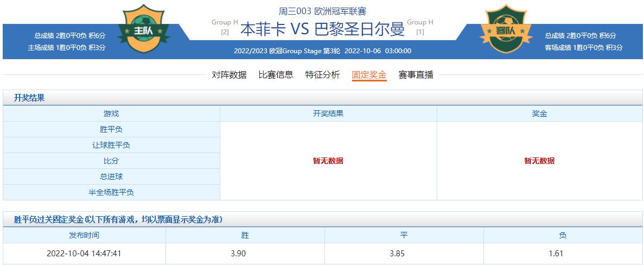644x265 pixels.
Task: Click the timestamp 2022-10-04 14:47:41
Action: point(84,254)
